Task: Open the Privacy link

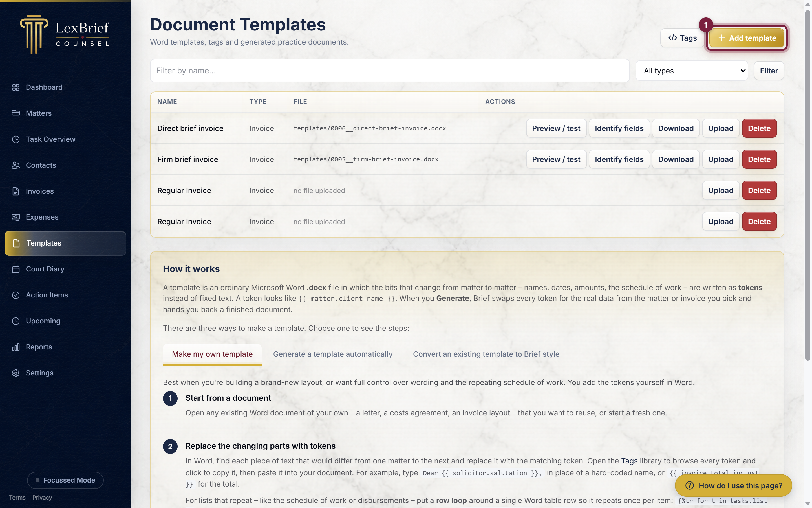Action: coord(42,498)
